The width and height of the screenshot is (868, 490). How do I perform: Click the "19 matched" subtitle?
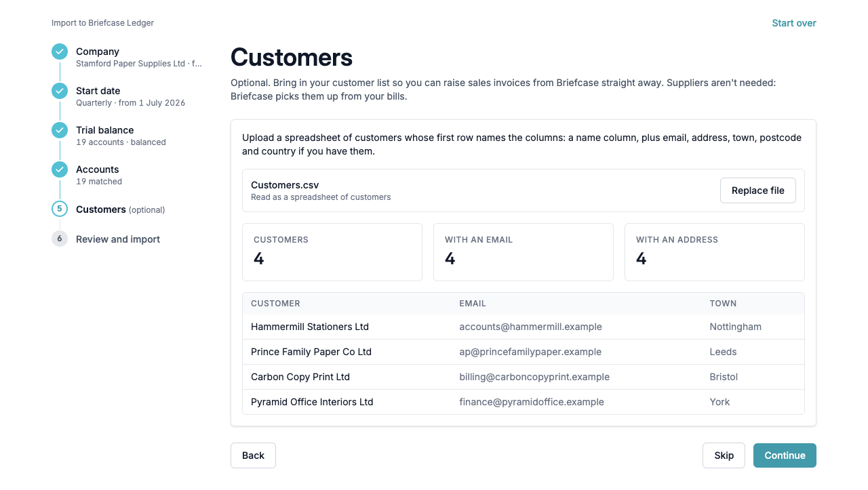[x=99, y=182]
